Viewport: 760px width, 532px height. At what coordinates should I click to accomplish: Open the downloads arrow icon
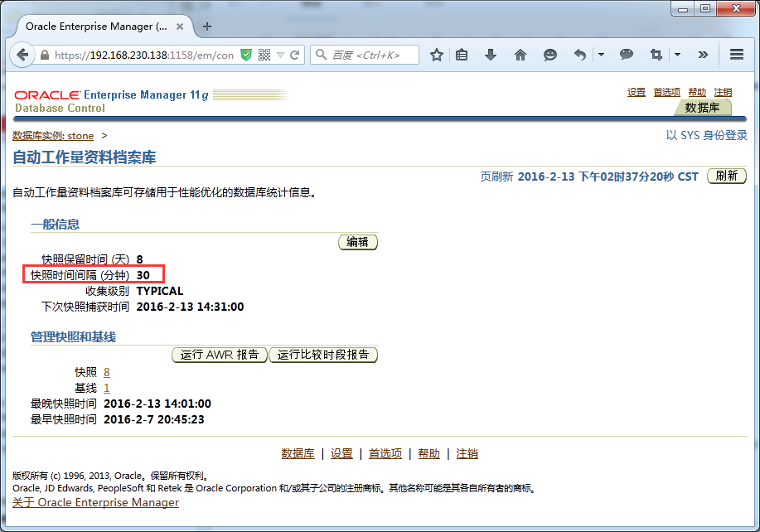(491, 55)
